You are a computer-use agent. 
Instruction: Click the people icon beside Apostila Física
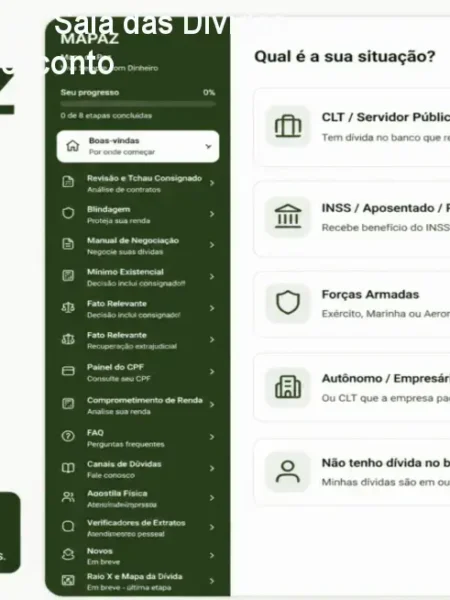(68, 497)
